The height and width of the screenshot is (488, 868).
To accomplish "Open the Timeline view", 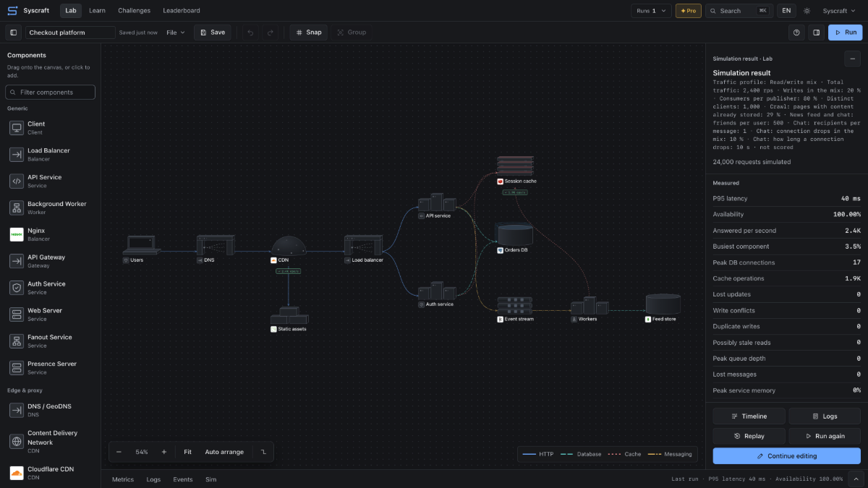I will pyautogui.click(x=749, y=416).
